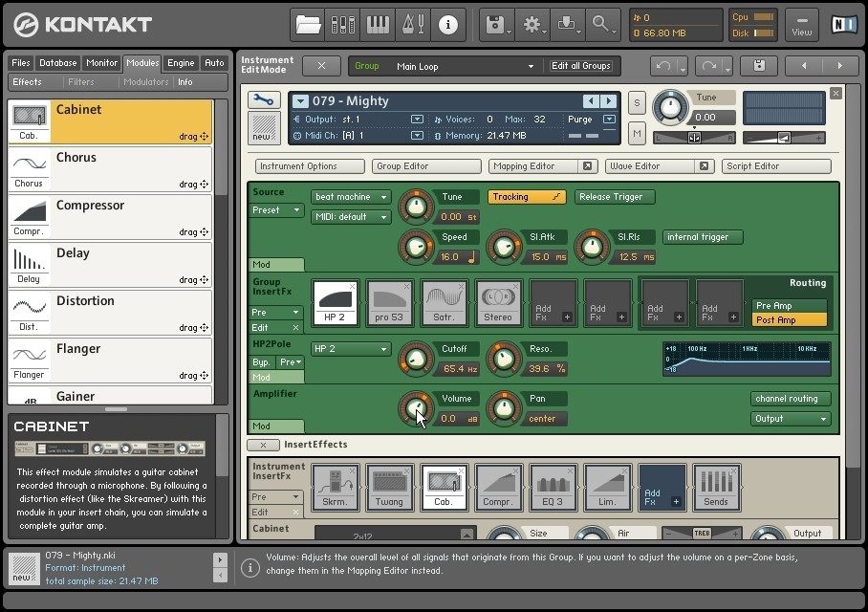Screen dimensions: 868x612
Task: Click the Native Instruments logo
Action: point(845,24)
